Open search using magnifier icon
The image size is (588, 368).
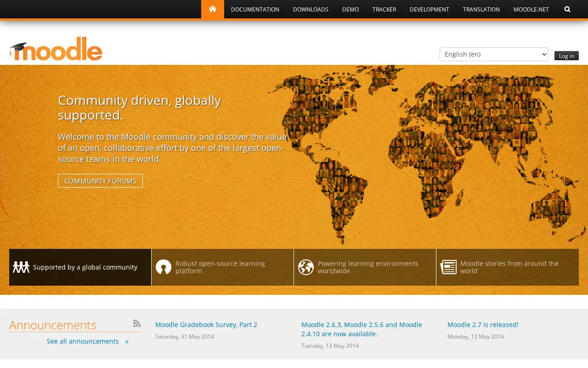pos(567,9)
